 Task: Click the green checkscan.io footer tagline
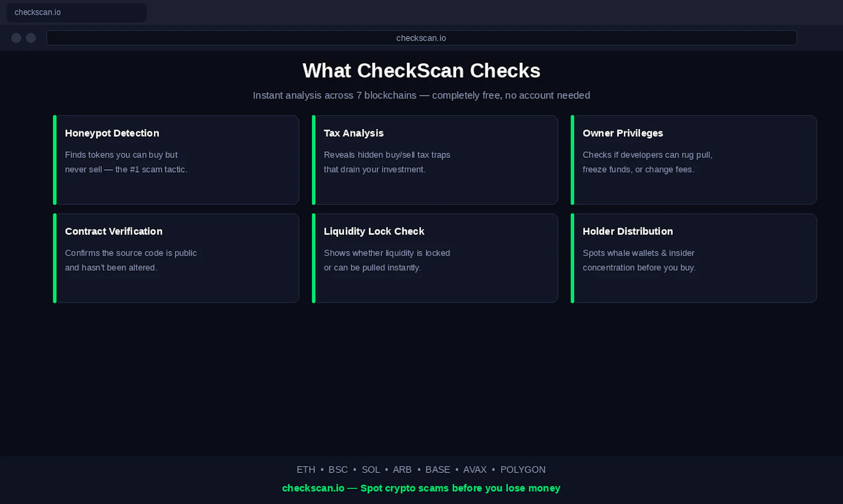421,488
